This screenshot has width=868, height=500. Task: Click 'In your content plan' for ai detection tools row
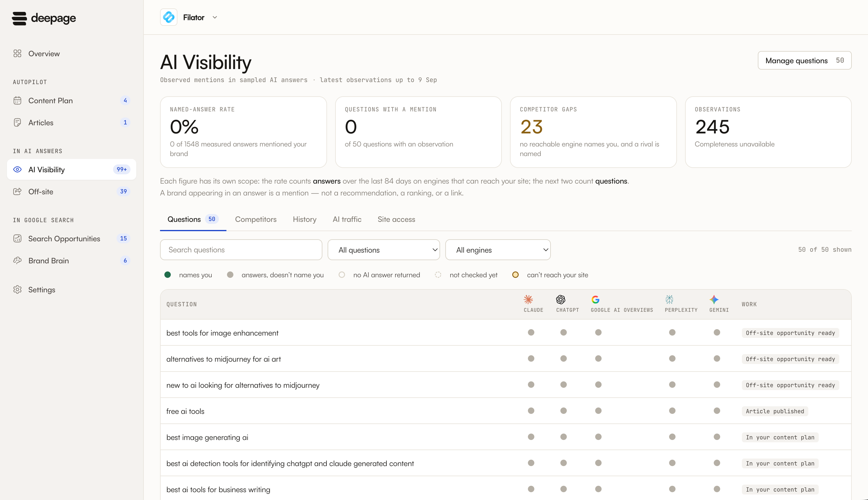[x=780, y=463]
